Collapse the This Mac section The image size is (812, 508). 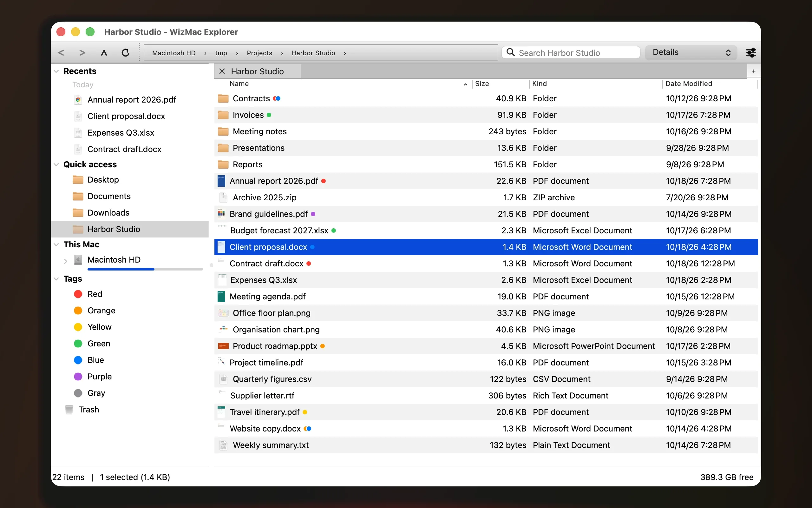[x=56, y=244]
